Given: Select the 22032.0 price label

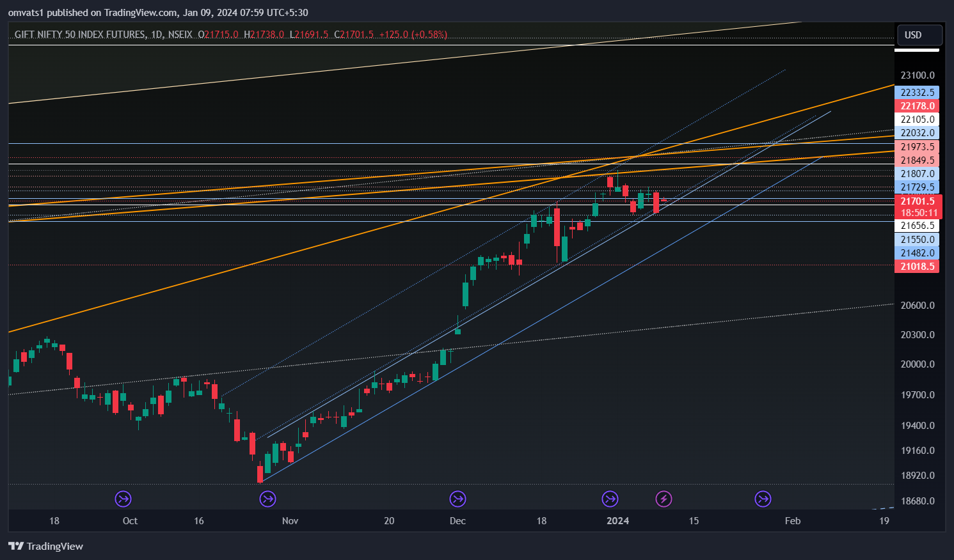Looking at the screenshot, I should (x=917, y=133).
